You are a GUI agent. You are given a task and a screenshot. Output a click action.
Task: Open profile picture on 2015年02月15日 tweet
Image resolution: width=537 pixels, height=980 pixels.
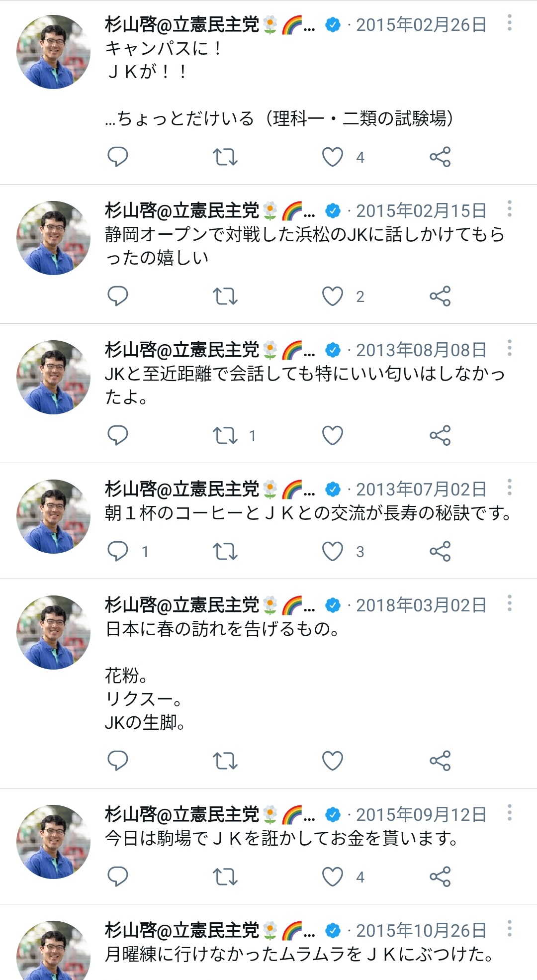[x=53, y=238]
